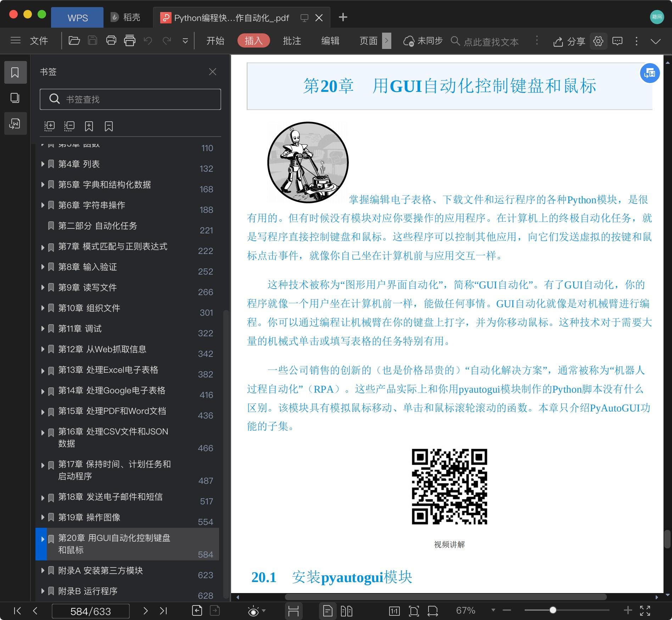Select two-page view mode
Image resolution: width=672 pixels, height=620 pixels.
(x=347, y=611)
